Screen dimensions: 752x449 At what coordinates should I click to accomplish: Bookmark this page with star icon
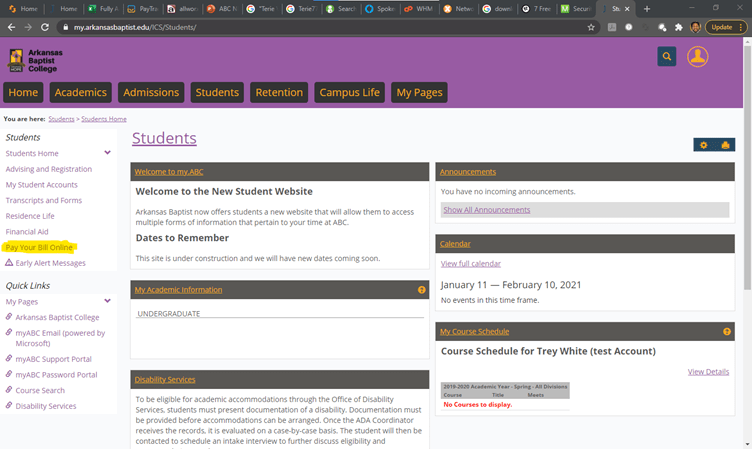[x=591, y=27]
